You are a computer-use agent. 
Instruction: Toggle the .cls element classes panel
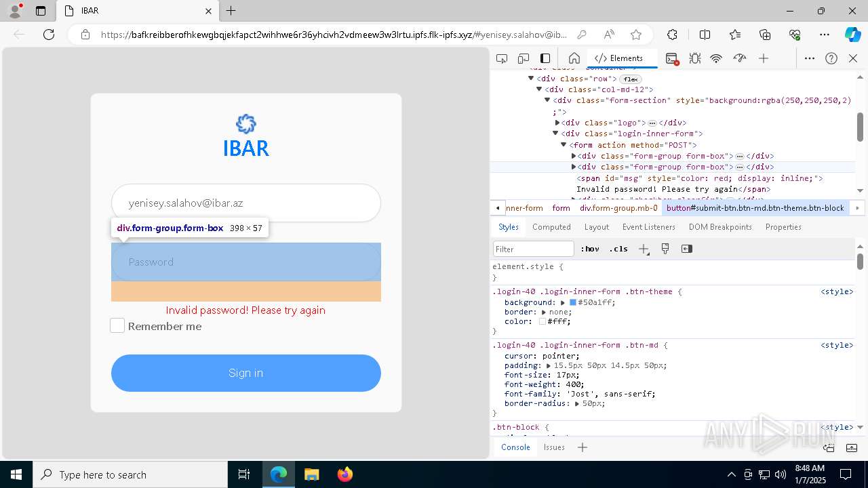618,249
